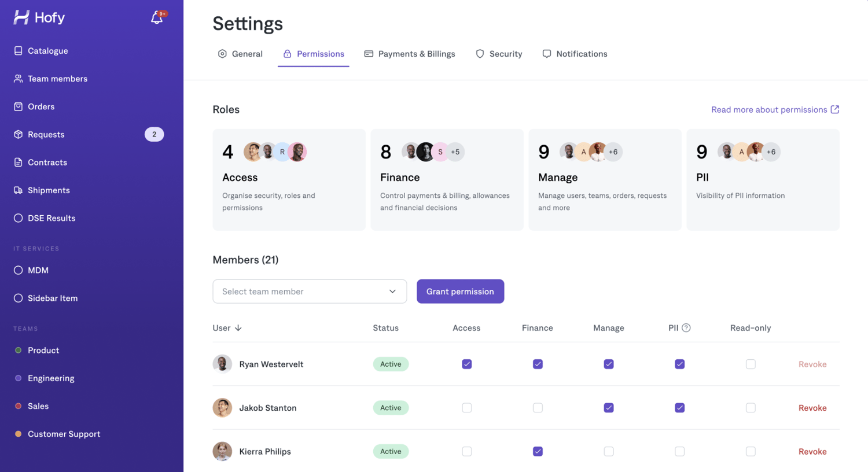Viewport: 868px width, 472px height.
Task: Go to Team members via sidebar icon
Action: (x=19, y=79)
